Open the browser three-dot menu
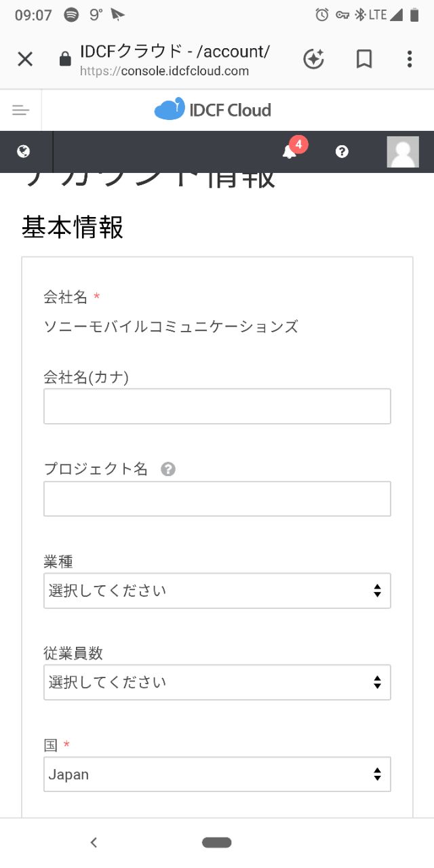Screen dimensions: 434x868 click(x=410, y=59)
